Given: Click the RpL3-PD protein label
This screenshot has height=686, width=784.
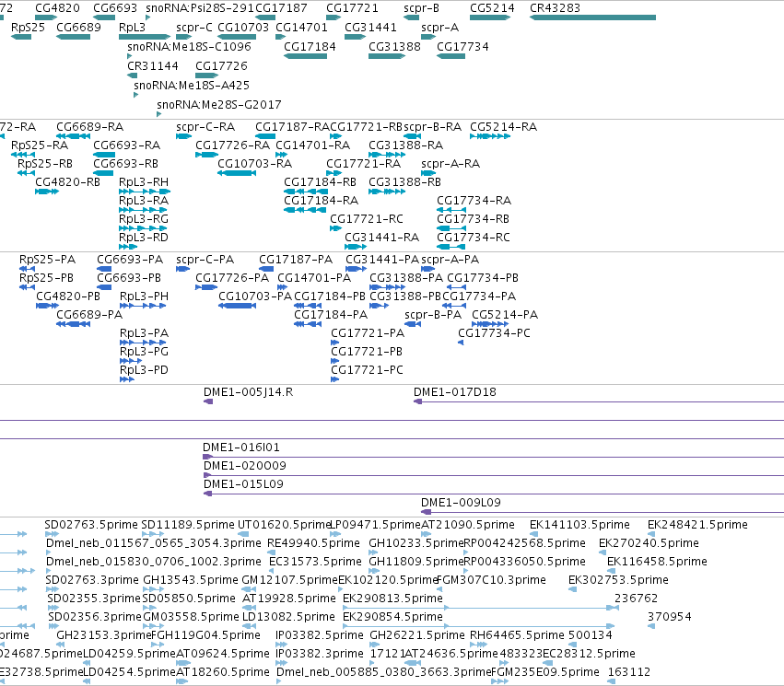Looking at the screenshot, I should [144, 370].
